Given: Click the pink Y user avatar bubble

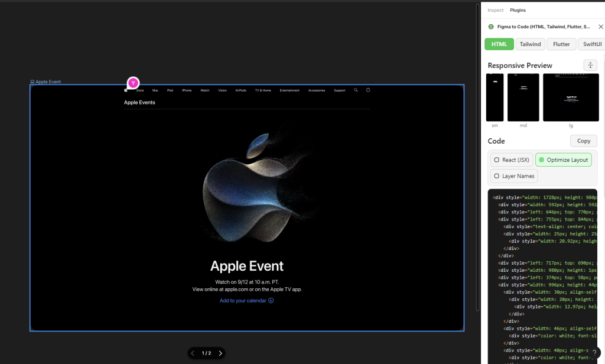Looking at the screenshot, I should point(134,83).
